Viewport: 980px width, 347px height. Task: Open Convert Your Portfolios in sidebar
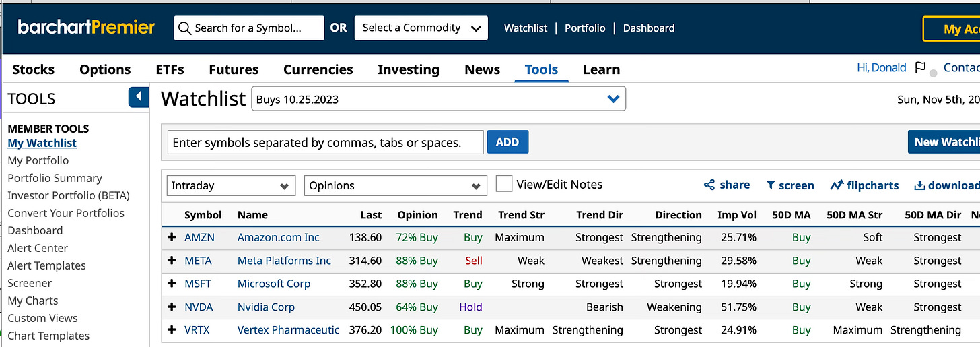[x=66, y=213]
